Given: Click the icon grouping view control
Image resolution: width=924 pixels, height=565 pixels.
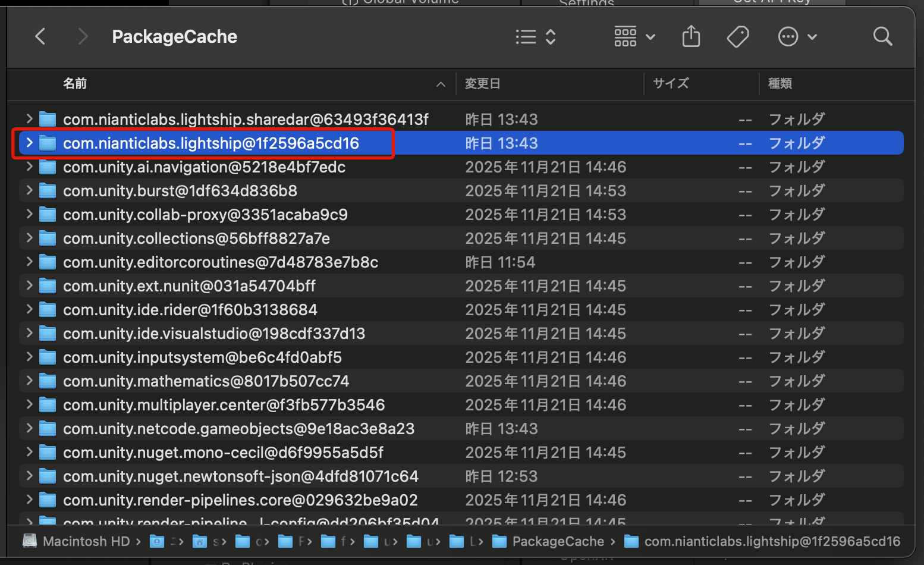Looking at the screenshot, I should [x=625, y=37].
